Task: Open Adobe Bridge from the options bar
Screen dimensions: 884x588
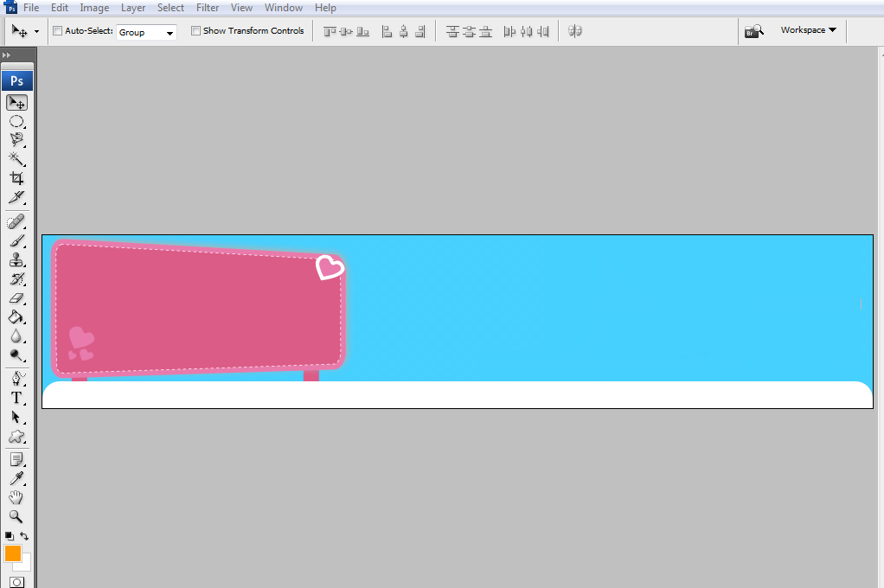Action: [x=753, y=31]
